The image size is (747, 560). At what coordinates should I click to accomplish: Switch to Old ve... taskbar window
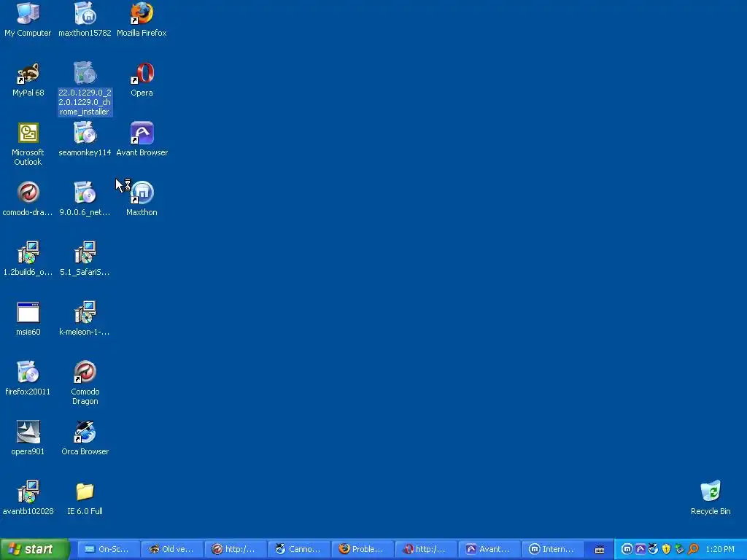tap(172, 549)
